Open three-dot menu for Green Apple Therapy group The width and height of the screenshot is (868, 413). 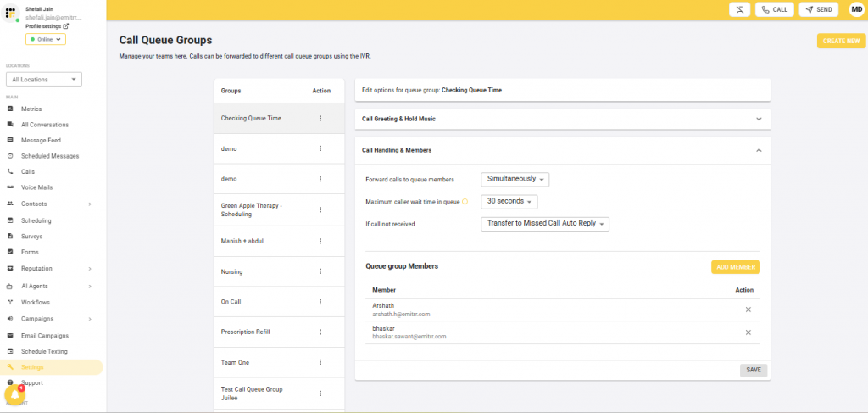pyautogui.click(x=320, y=209)
